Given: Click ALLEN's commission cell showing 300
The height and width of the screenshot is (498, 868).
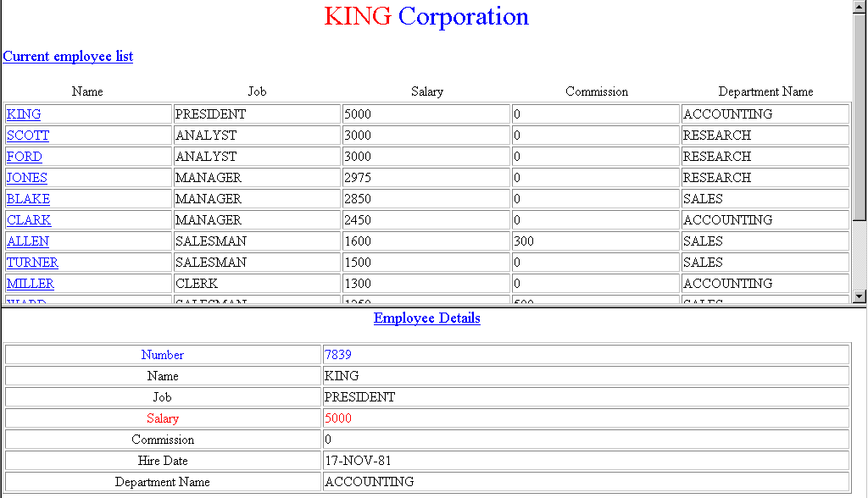Looking at the screenshot, I should [x=524, y=241].
